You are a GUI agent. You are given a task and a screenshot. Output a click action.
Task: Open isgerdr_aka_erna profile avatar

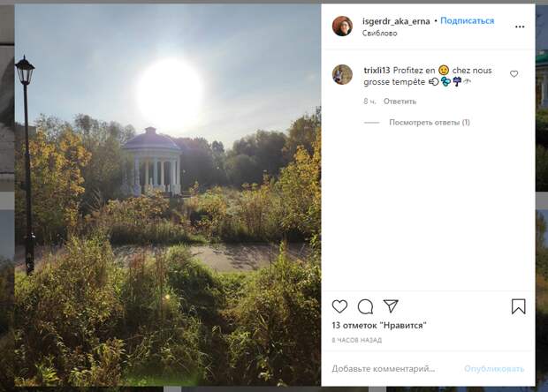point(342,26)
